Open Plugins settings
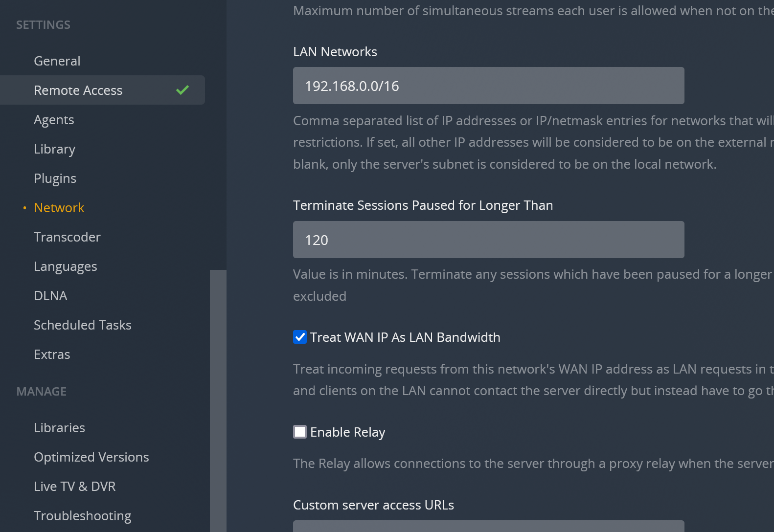This screenshot has width=774, height=532. [x=55, y=178]
